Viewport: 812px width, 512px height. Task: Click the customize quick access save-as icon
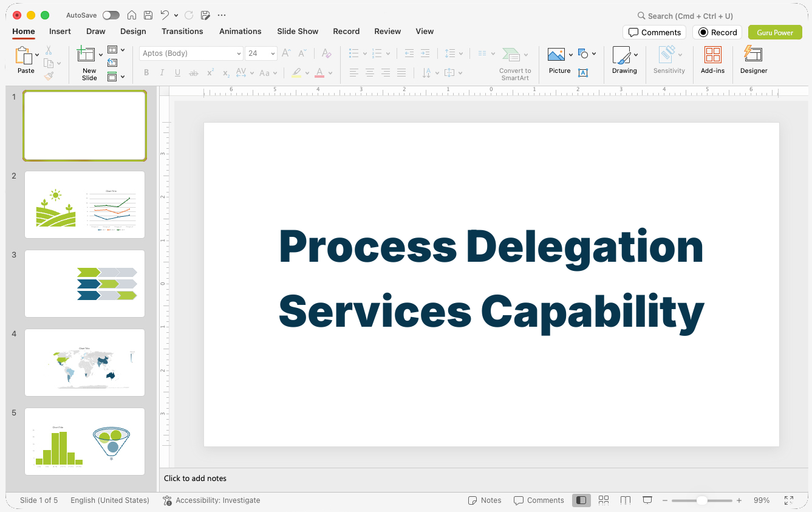click(205, 15)
